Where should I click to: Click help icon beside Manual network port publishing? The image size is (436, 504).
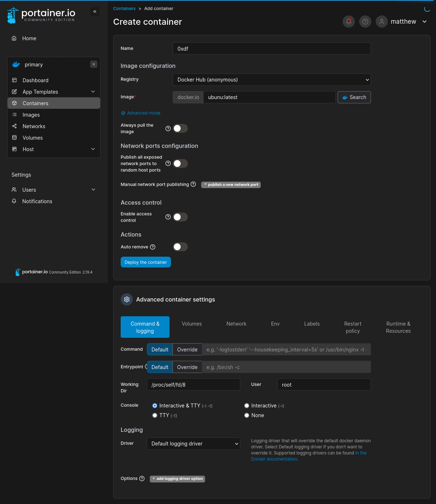pyautogui.click(x=193, y=184)
